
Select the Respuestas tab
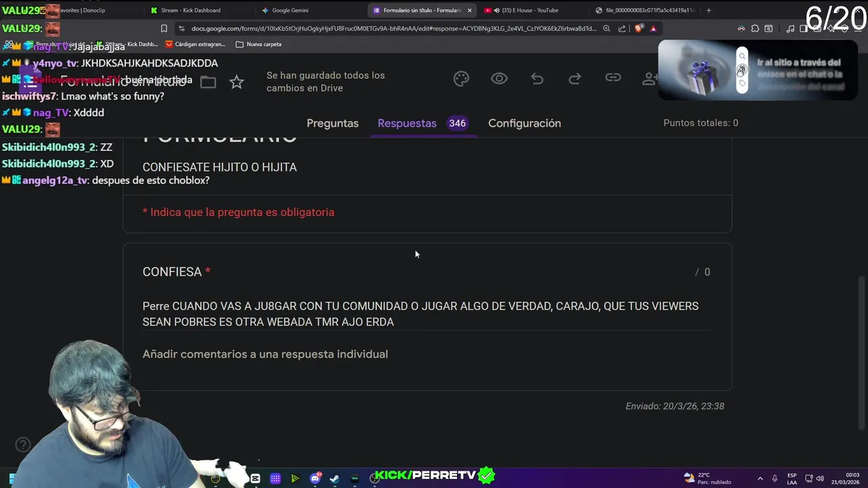[x=407, y=123]
